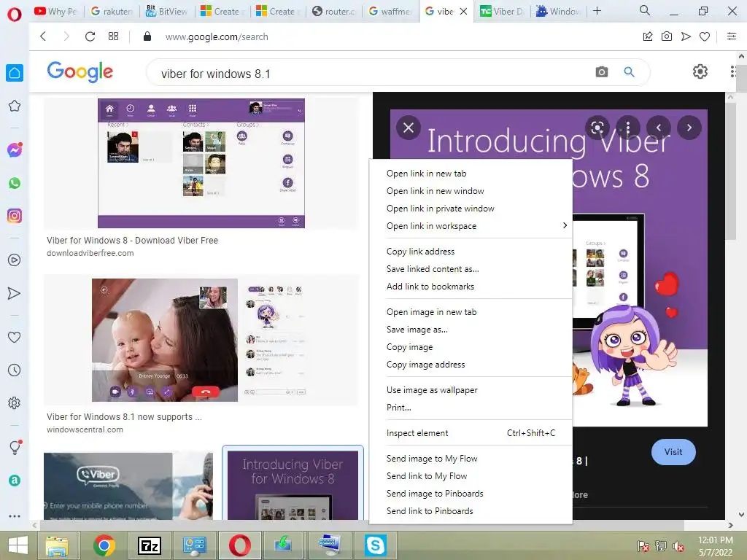Select Copy image address
Viewport: 747px width, 560px height.
point(471,365)
